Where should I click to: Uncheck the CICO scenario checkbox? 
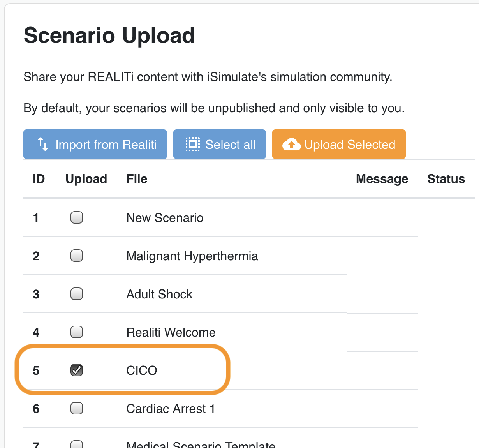coord(77,370)
